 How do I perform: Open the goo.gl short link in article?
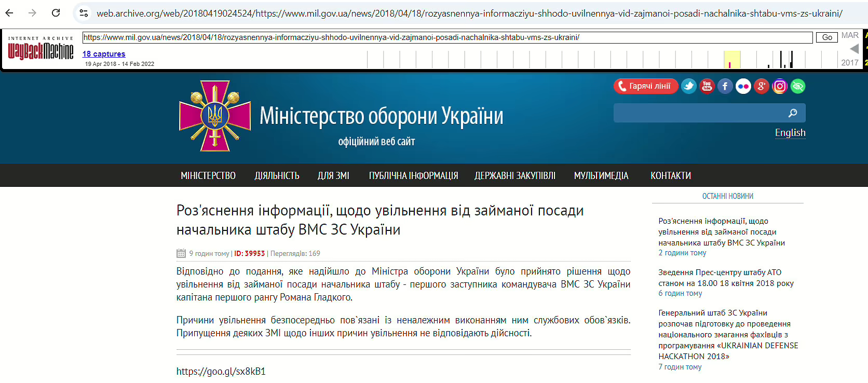(x=221, y=372)
